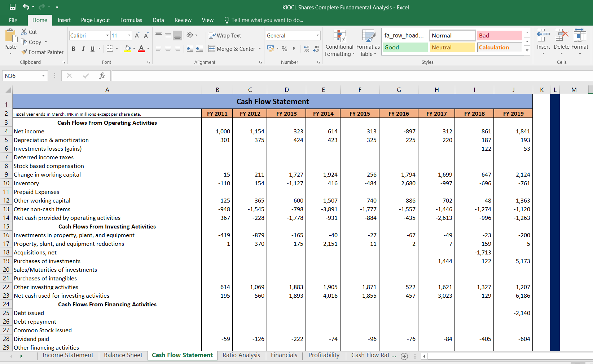Open the Balance Sheet tab
The image size is (593, 364).
coord(123,355)
